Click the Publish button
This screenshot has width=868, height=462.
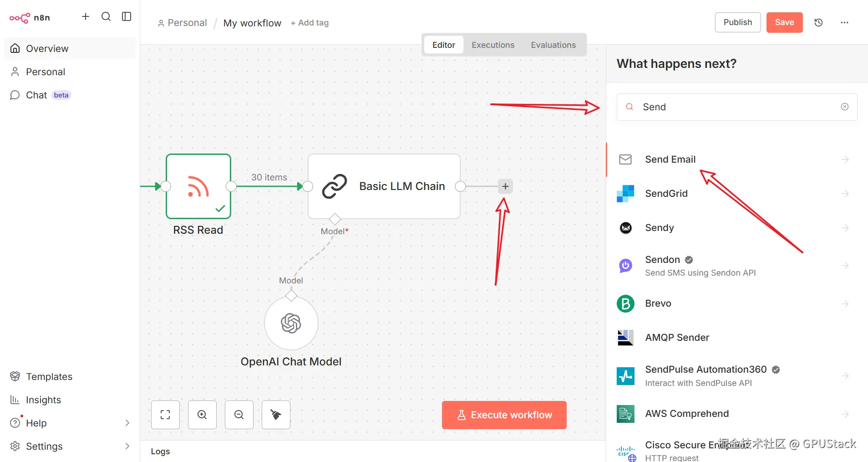[738, 22]
